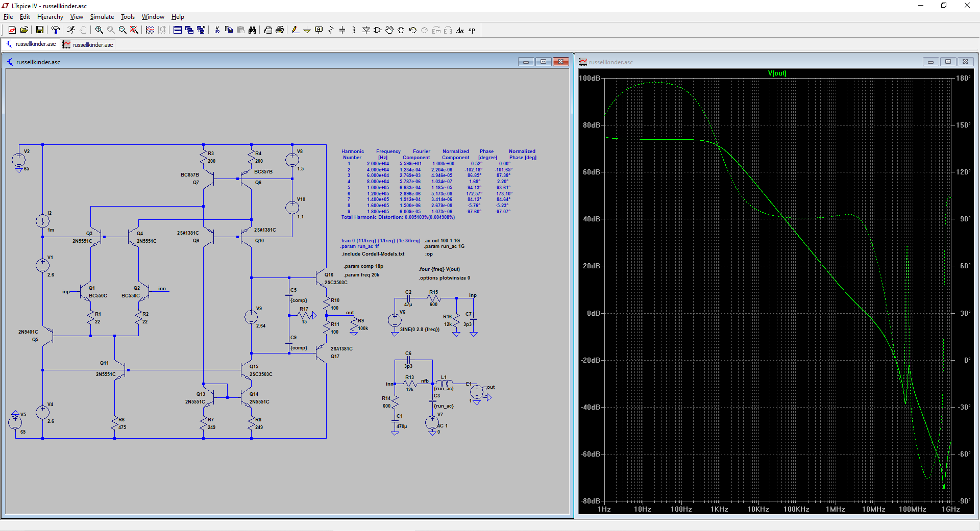Switch to the schematic russellkinder.asc tab

click(31, 44)
